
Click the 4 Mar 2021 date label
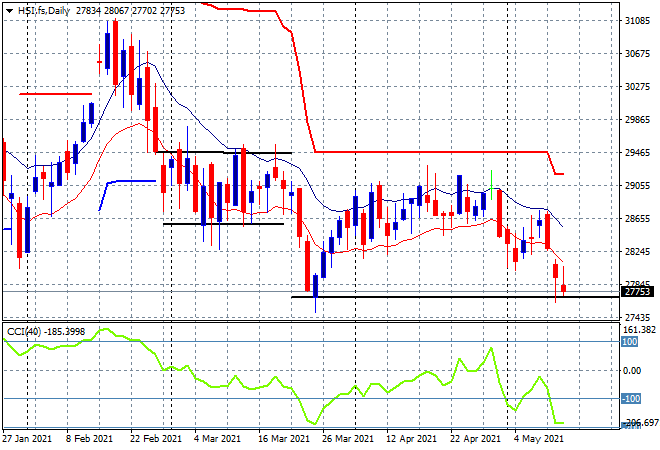pos(217,439)
